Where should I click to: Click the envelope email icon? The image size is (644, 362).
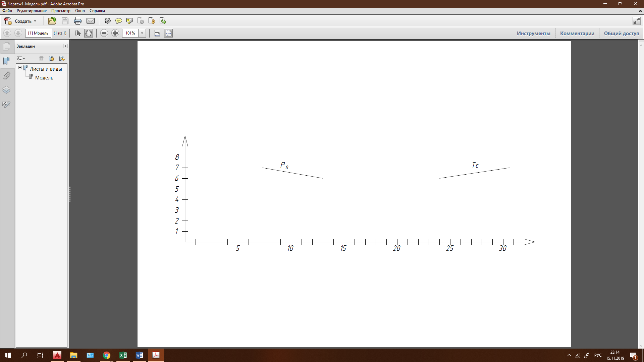pos(91,21)
